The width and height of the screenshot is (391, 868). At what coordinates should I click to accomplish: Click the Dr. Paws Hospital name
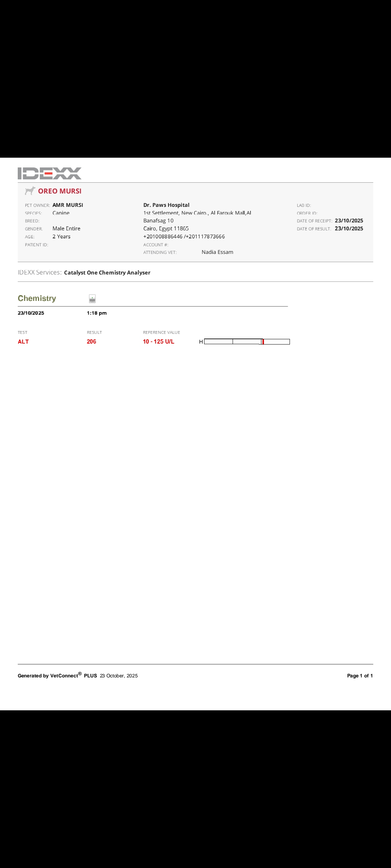click(166, 205)
